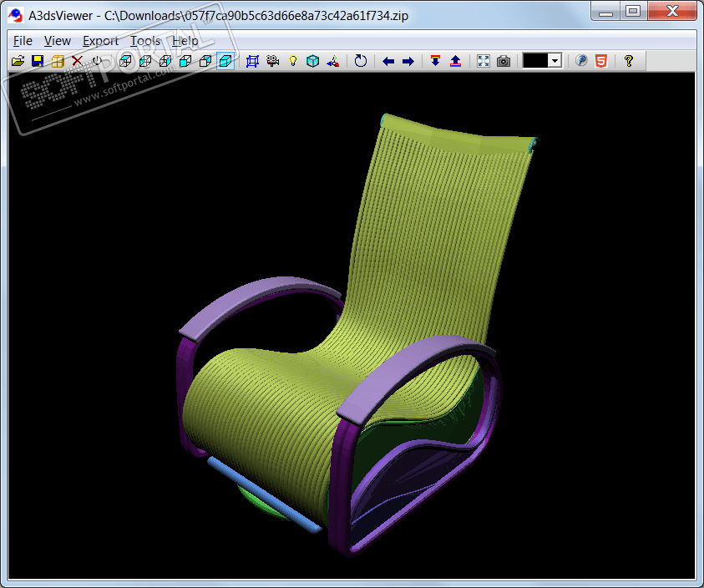Viewport: 704px width, 588px height.
Task: Click the HTML5 export icon
Action: (x=601, y=61)
